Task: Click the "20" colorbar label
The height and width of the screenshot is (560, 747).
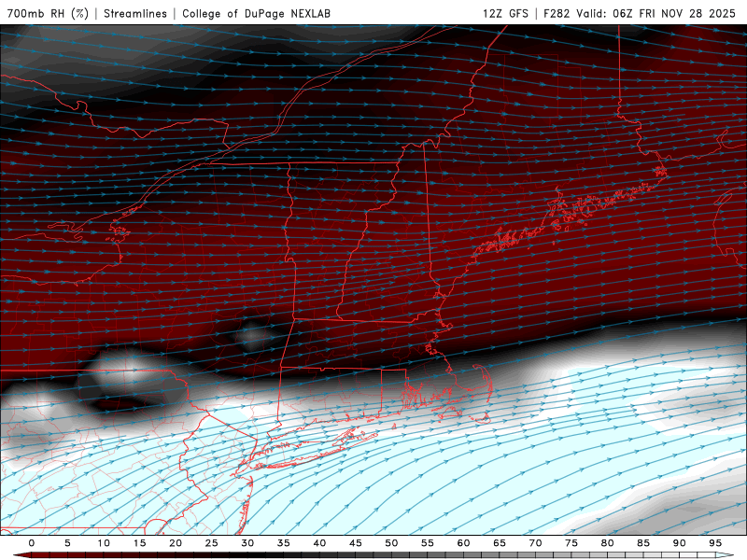Action: 176,543
